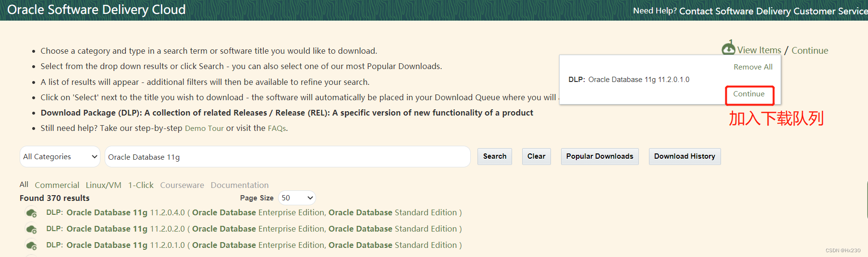Viewport: 868px width, 257px height.
Task: Switch to the 1-Click filter tab
Action: pos(141,185)
